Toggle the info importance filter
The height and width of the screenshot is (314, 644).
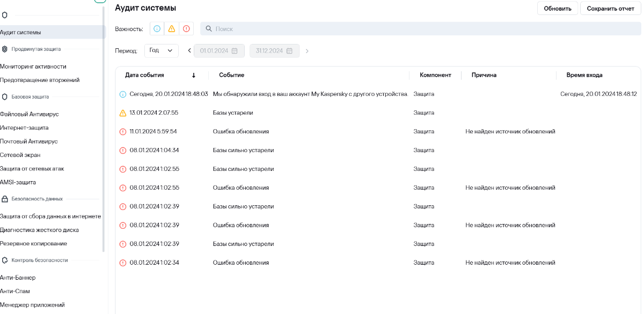click(157, 29)
